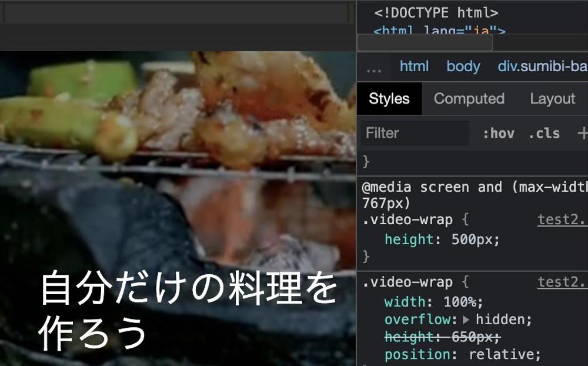Switch to the Computed tab

(x=469, y=98)
